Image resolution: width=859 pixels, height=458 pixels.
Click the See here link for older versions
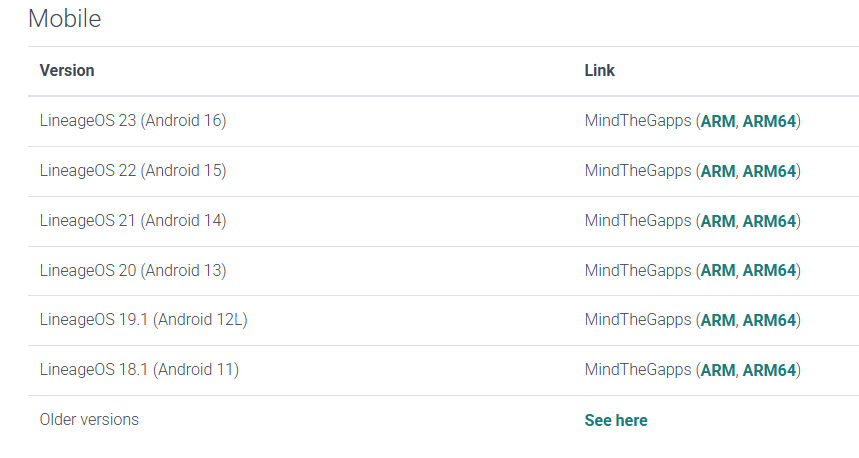point(615,420)
